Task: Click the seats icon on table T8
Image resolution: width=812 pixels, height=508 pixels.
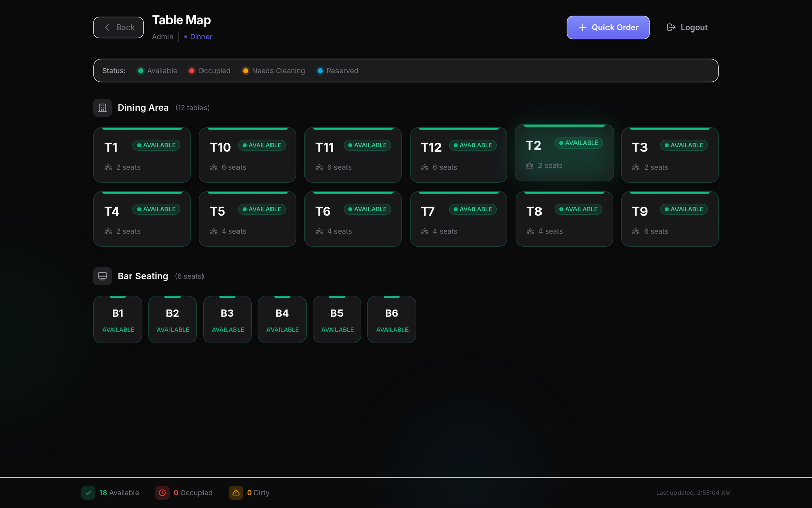Action: pyautogui.click(x=530, y=231)
